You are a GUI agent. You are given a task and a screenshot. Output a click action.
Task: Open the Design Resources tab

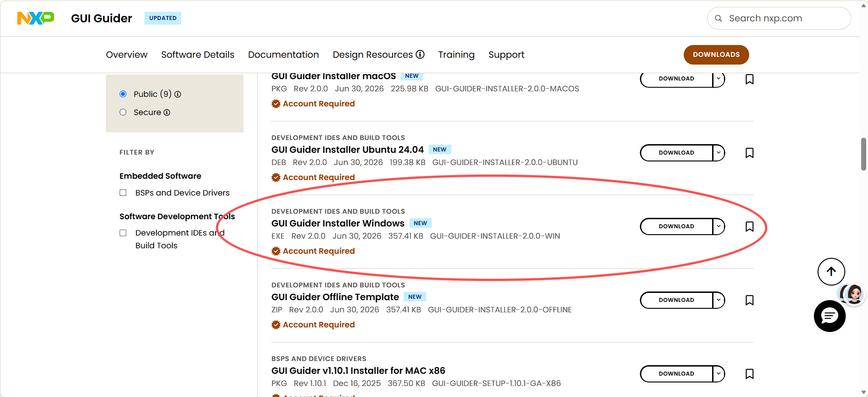coord(373,55)
